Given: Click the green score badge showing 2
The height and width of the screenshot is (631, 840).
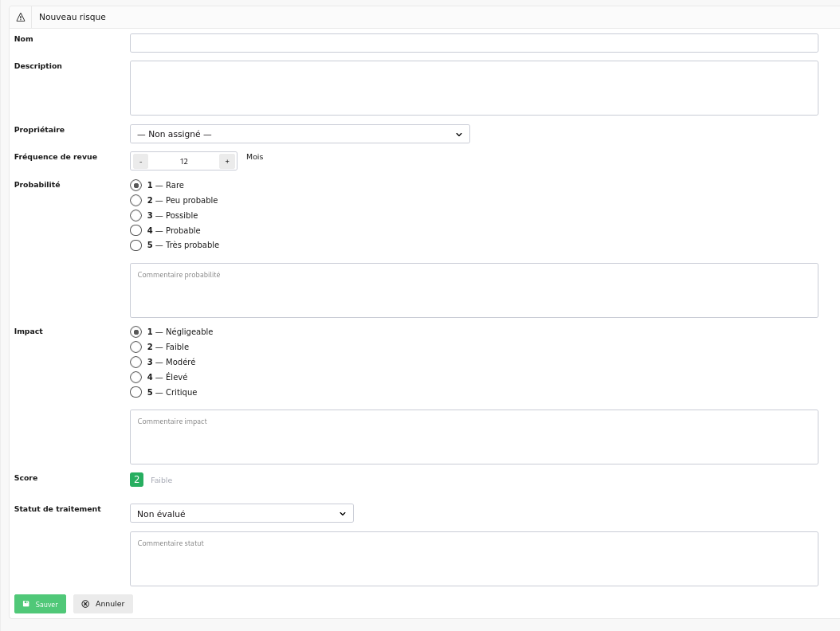Looking at the screenshot, I should point(136,480).
